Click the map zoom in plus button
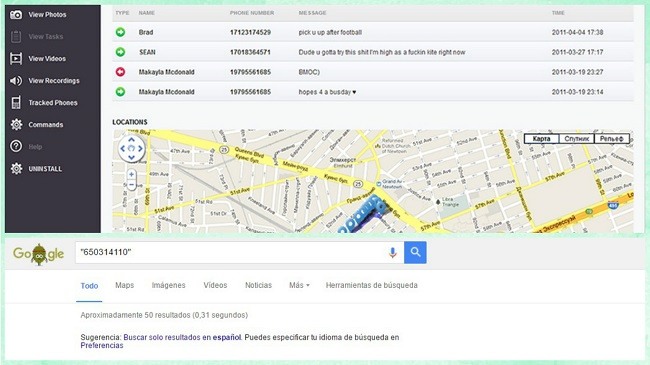Screen dimensions: 650x365 point(131,175)
